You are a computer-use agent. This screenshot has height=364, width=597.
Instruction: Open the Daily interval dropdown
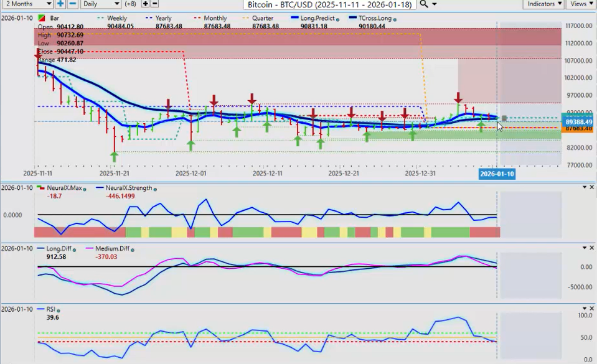coord(100,4)
